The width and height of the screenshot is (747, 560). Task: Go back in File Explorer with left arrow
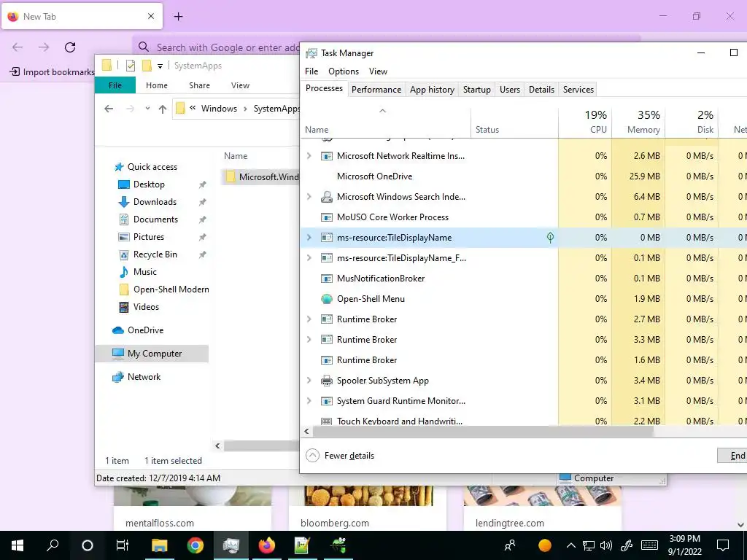(109, 109)
